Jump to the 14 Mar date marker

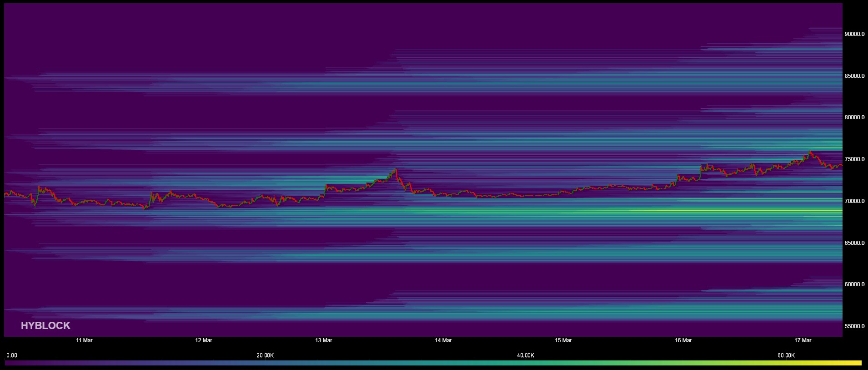click(x=443, y=340)
